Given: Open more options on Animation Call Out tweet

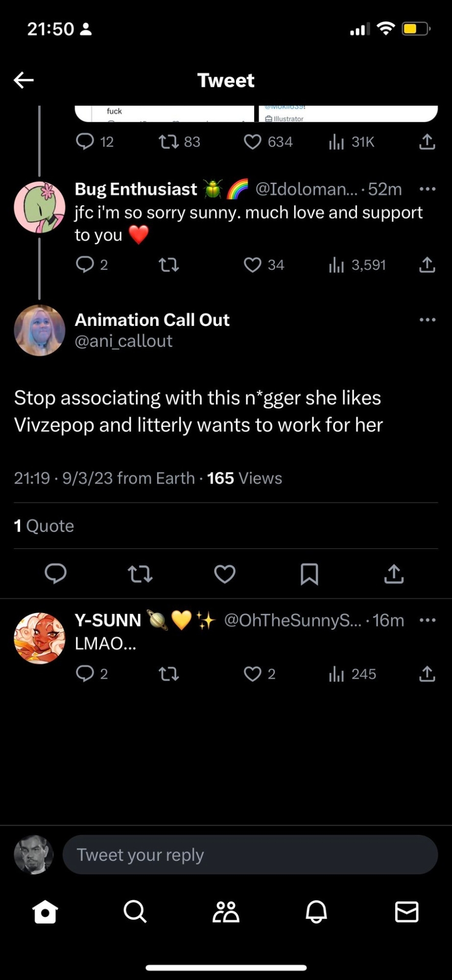Looking at the screenshot, I should [x=427, y=320].
